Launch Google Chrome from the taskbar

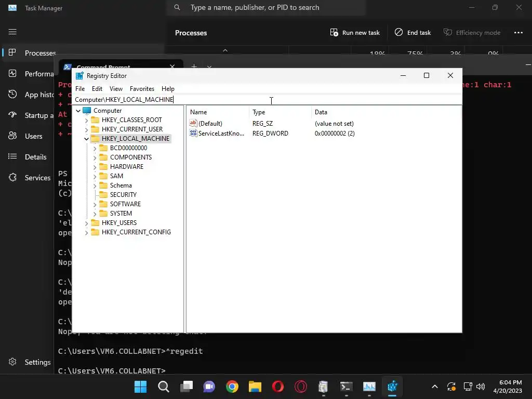[x=232, y=387]
